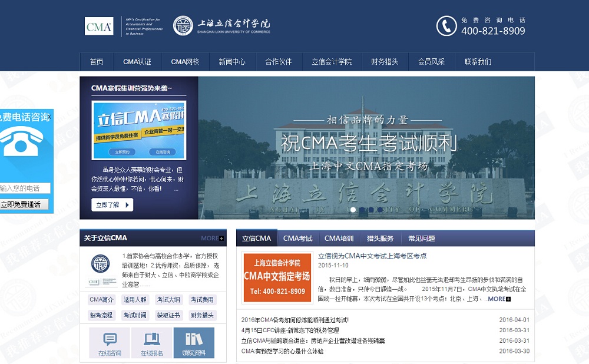The width and height of the screenshot is (589, 364).
Task: Click the large telephone icon in consultation widget
Action: pyautogui.click(x=21, y=141)
